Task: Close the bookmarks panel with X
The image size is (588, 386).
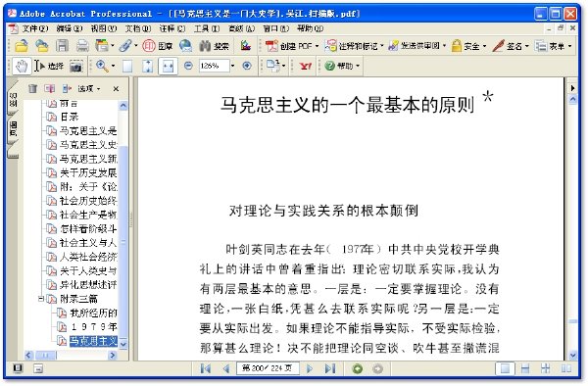Action: click(x=116, y=89)
